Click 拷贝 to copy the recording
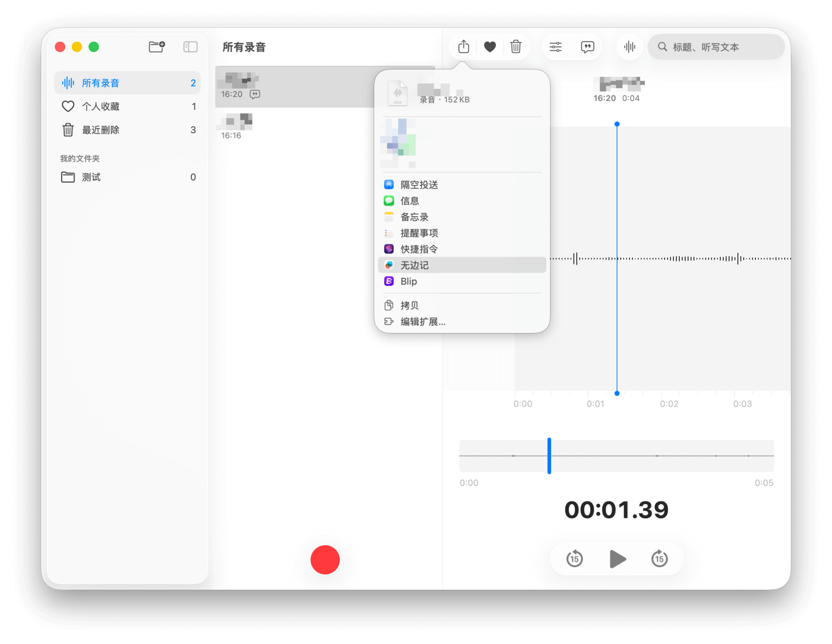Screen dimensions: 832x644 click(x=409, y=306)
